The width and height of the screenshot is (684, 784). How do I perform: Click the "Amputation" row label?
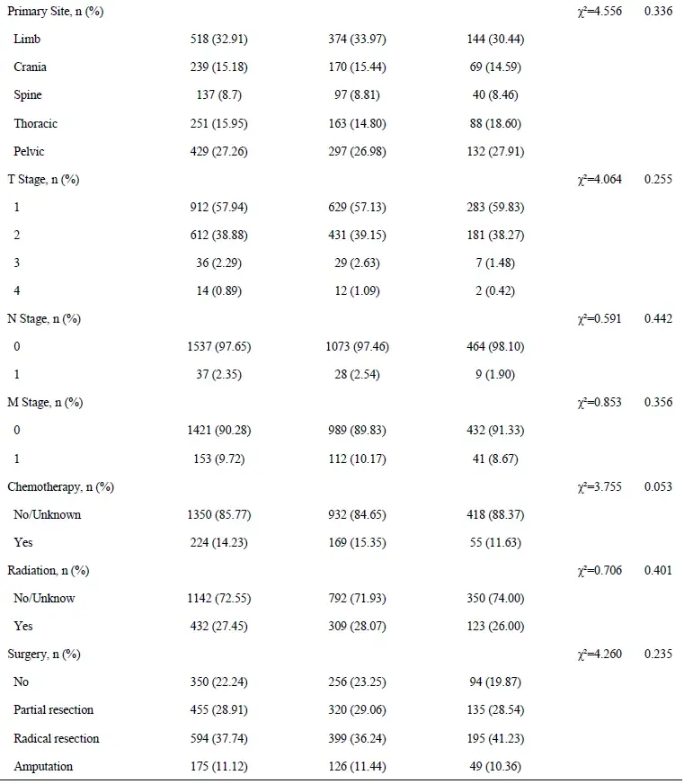[x=43, y=766]
